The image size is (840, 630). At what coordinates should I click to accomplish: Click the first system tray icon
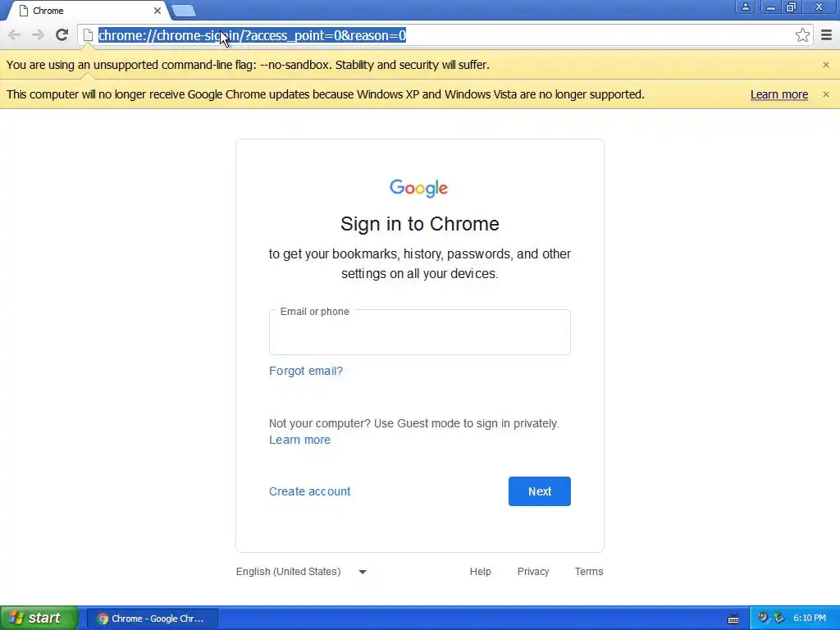click(x=763, y=618)
